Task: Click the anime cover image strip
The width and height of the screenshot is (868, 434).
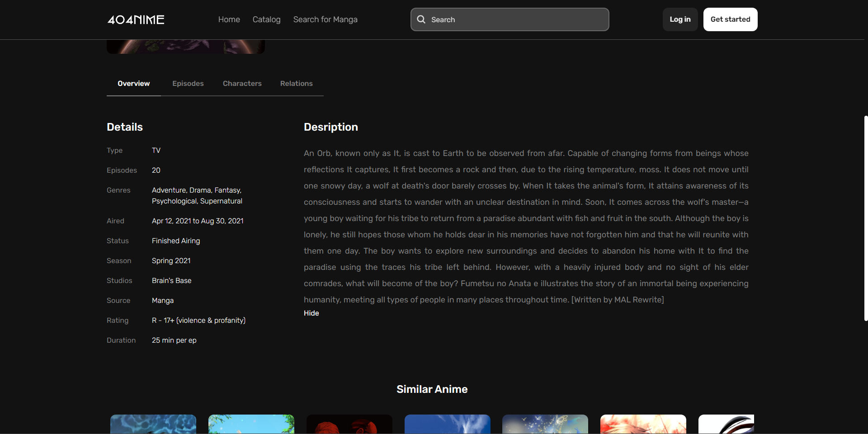Action: pos(186,47)
